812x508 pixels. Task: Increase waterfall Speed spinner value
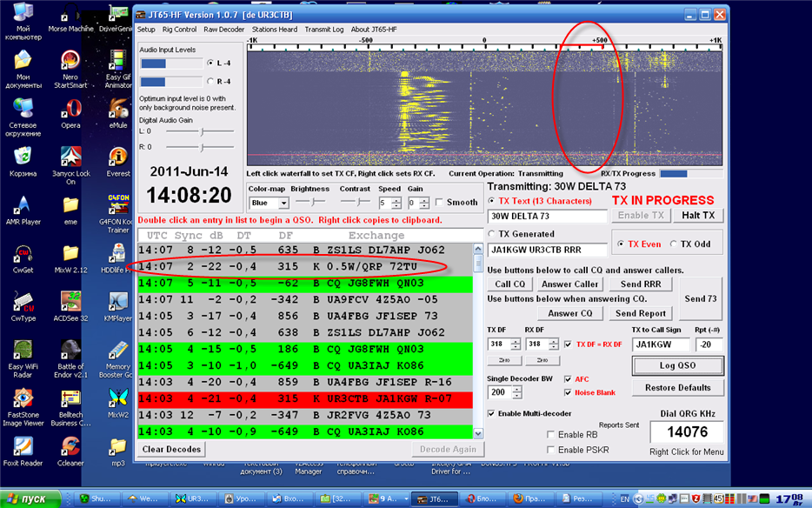click(396, 200)
